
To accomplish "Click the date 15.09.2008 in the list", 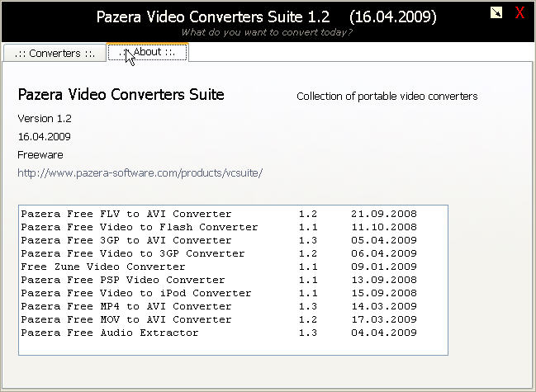I will coord(384,293).
